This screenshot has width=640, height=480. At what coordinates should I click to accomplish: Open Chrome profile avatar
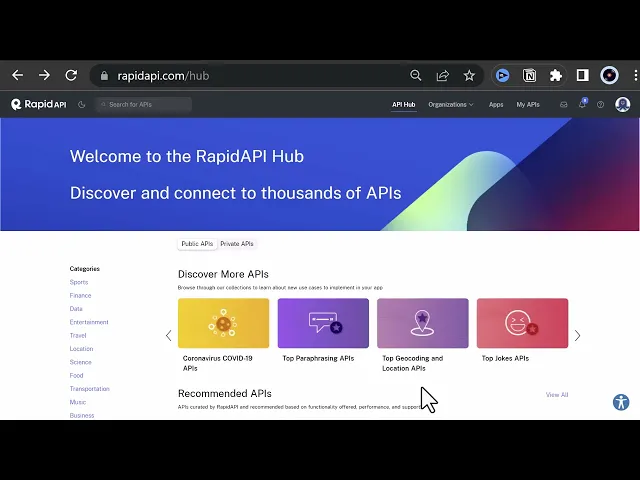(x=609, y=76)
